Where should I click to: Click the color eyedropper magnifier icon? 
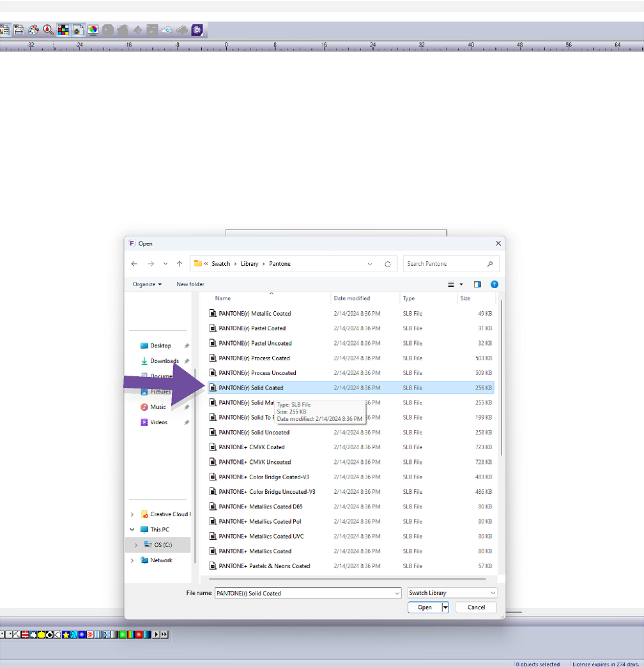click(x=48, y=30)
